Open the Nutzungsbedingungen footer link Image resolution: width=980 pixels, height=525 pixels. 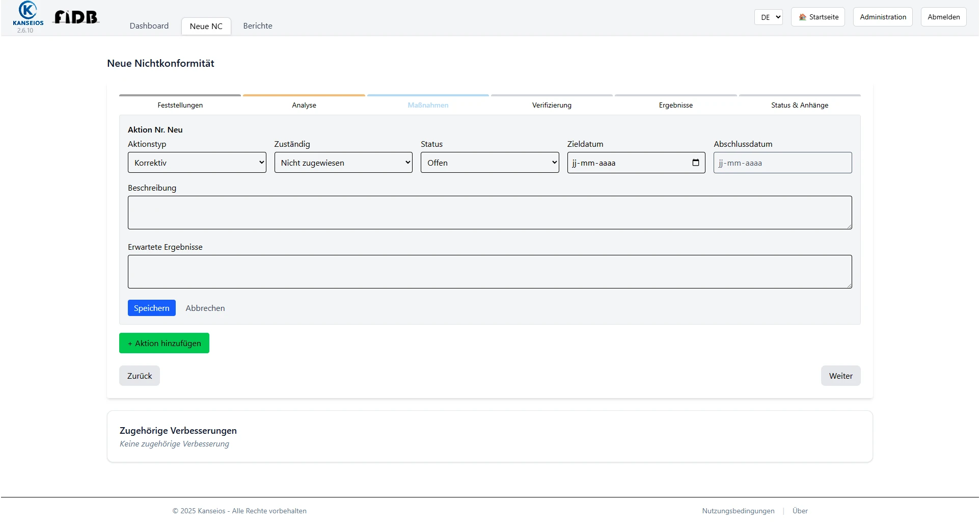click(738, 511)
